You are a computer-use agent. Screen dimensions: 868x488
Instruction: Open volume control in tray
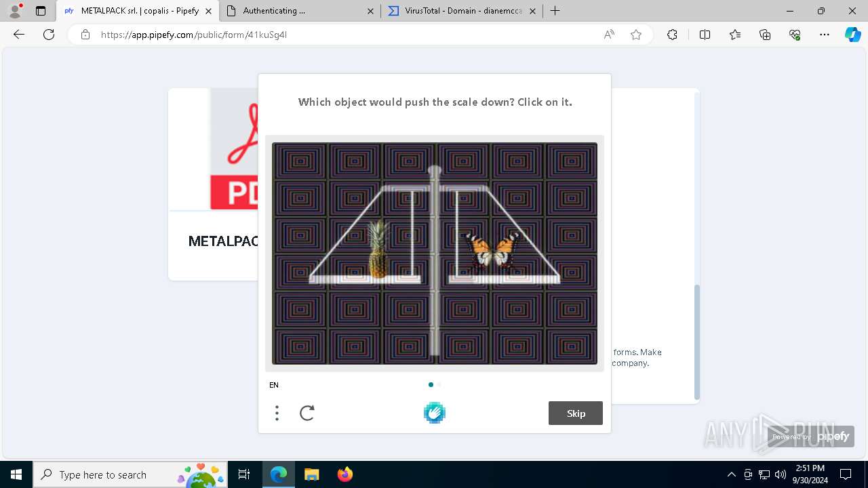781,474
